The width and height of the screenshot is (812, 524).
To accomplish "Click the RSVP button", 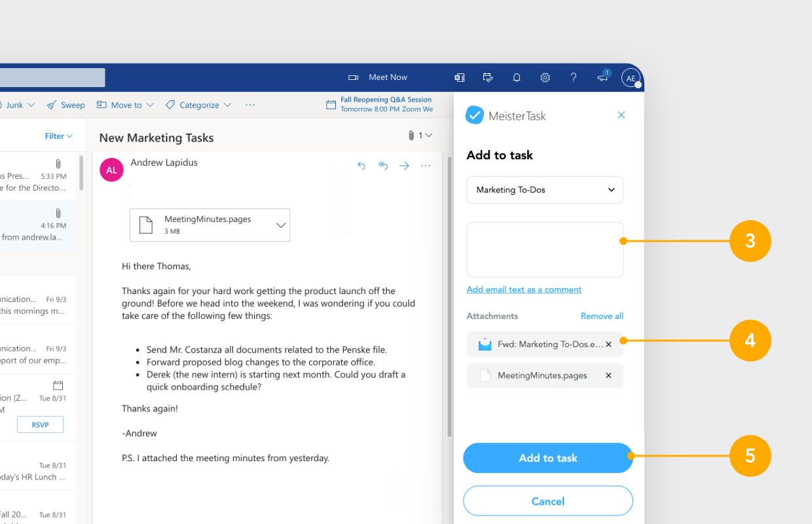I will pos(40,424).
